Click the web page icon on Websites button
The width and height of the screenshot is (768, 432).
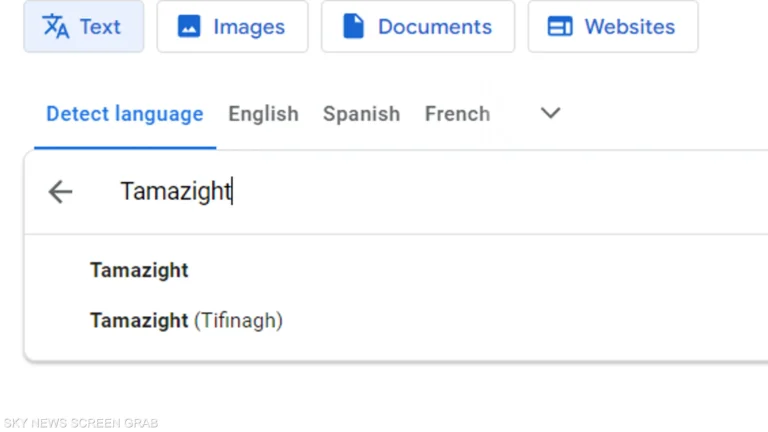(x=560, y=27)
